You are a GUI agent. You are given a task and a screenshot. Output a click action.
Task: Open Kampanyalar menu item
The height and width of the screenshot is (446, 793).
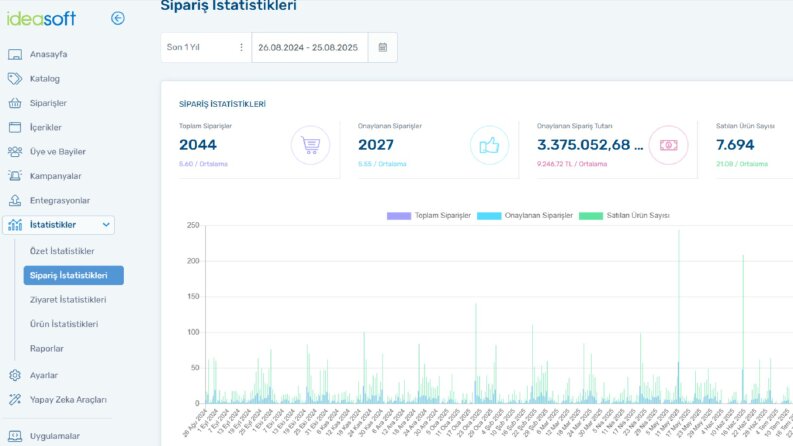pos(56,176)
